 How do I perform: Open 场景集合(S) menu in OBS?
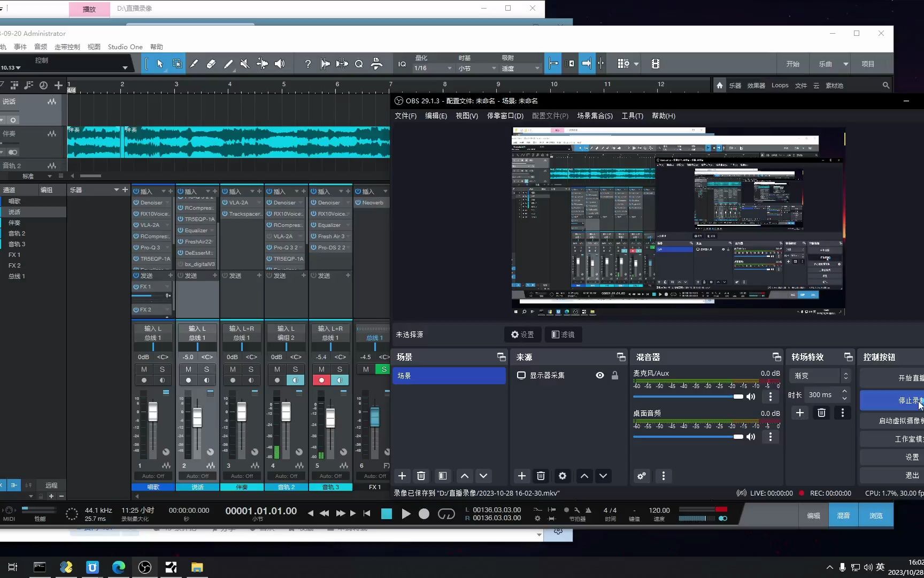[x=595, y=116]
